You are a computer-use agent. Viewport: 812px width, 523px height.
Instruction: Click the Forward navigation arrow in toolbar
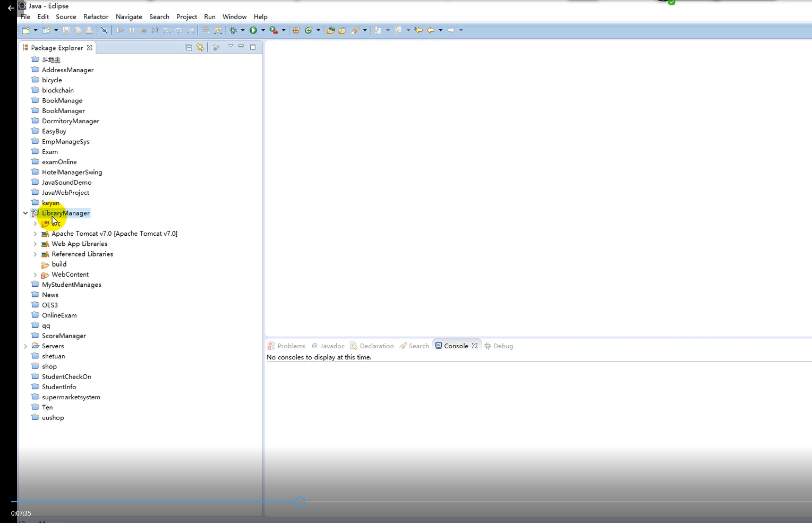pos(451,30)
